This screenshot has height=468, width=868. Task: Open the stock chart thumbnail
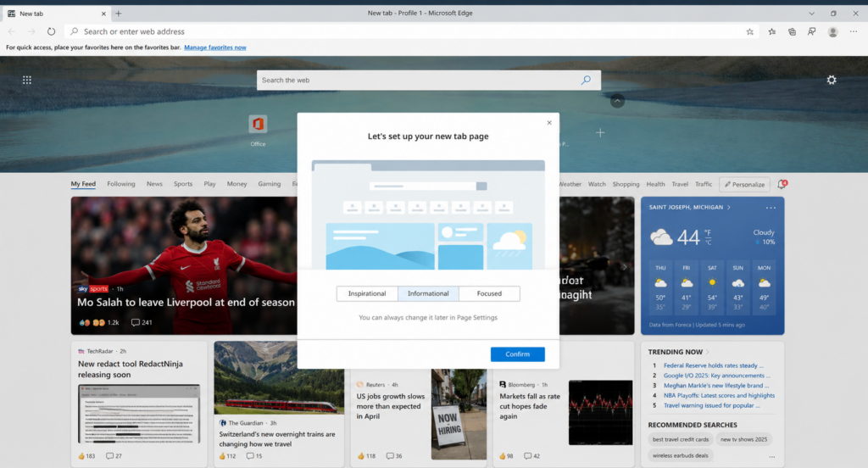601,413
